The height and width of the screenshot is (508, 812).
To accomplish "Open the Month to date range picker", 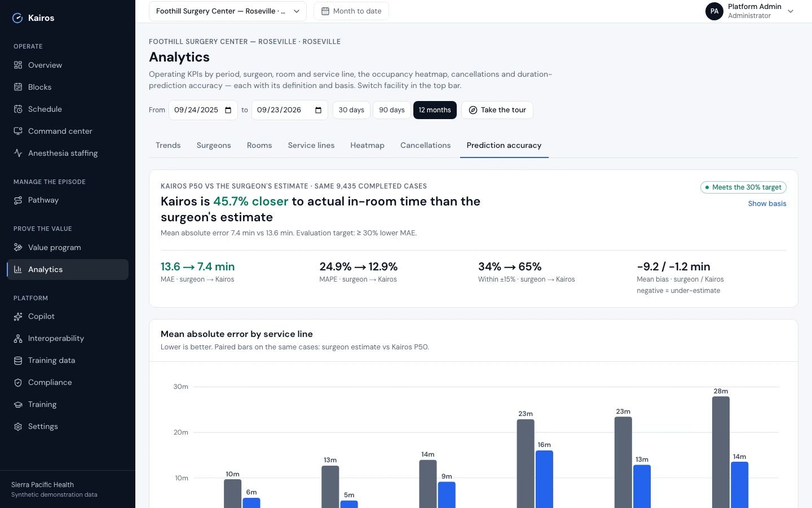I will click(x=351, y=11).
